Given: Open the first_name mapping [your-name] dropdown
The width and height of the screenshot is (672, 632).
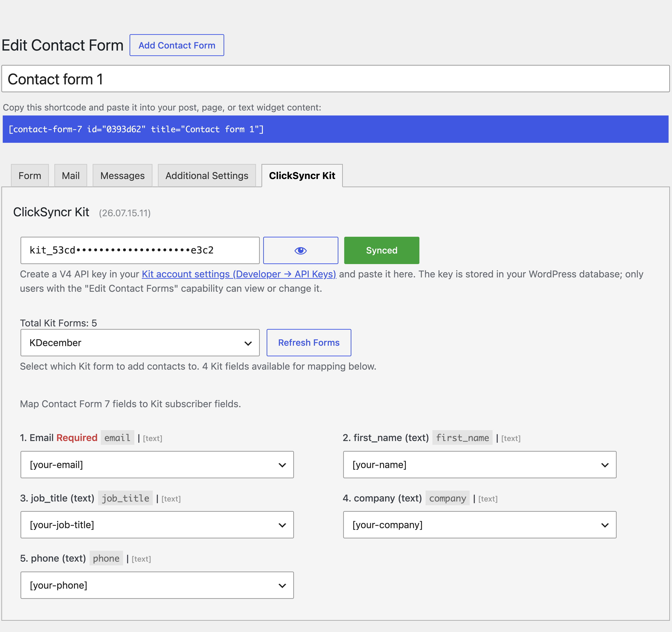Looking at the screenshot, I should point(480,464).
